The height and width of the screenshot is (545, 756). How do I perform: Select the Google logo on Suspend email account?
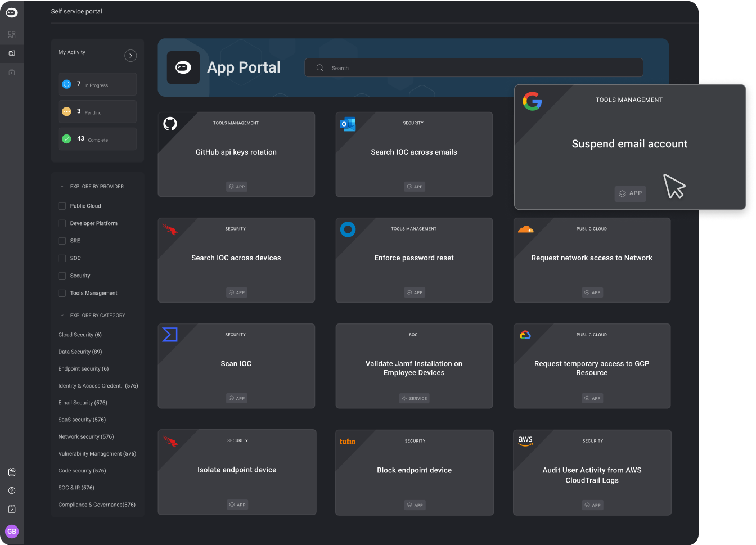[x=532, y=102]
